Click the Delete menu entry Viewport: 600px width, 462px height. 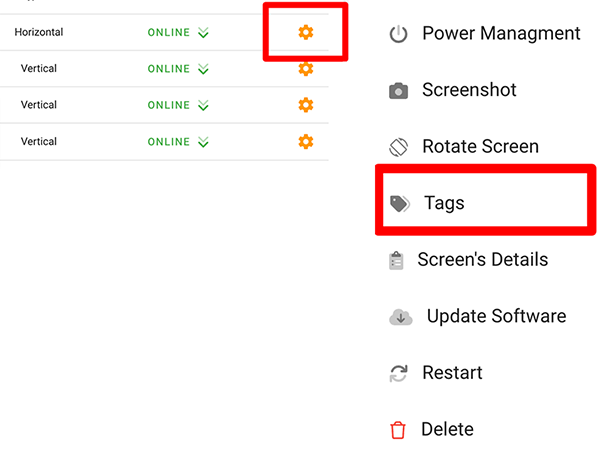[447, 429]
